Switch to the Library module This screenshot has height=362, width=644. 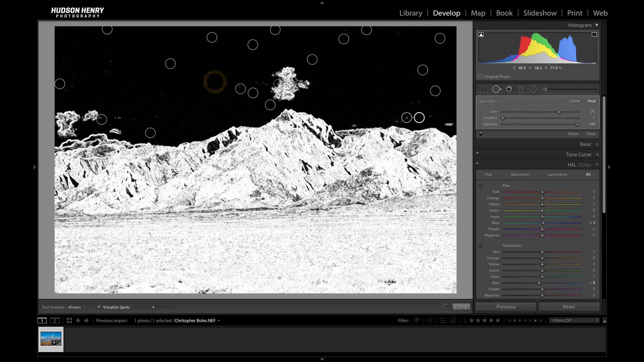pyautogui.click(x=411, y=13)
